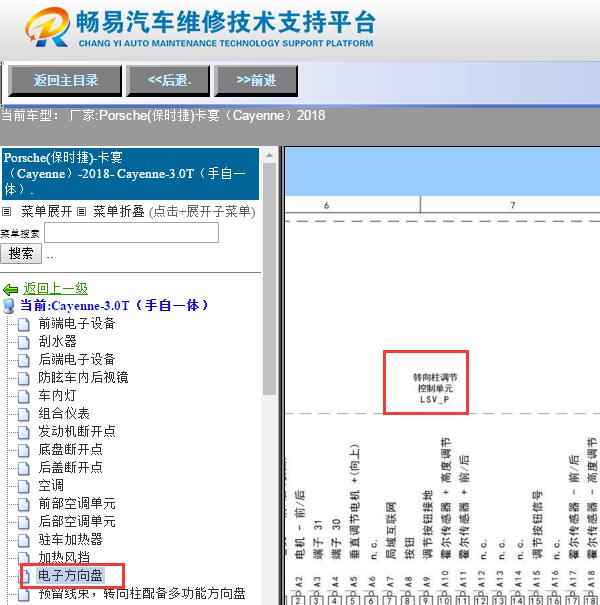Click the document icon beside 刮水器
Screen dimensions: 600x605
24,342
